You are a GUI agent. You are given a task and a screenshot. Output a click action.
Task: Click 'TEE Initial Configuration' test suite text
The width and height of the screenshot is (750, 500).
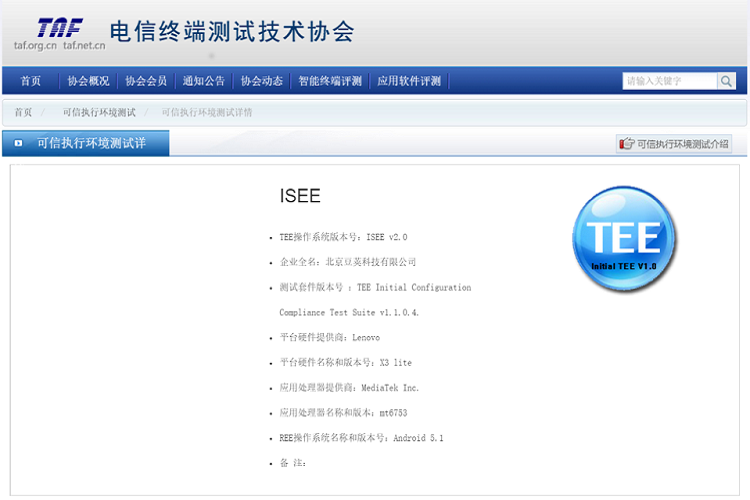tap(414, 288)
